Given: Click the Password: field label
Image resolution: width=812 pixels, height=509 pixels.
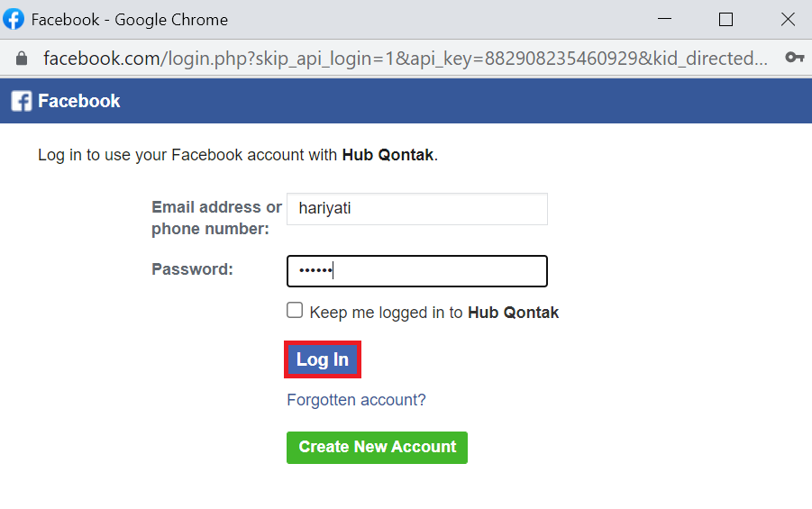Looking at the screenshot, I should pos(192,269).
